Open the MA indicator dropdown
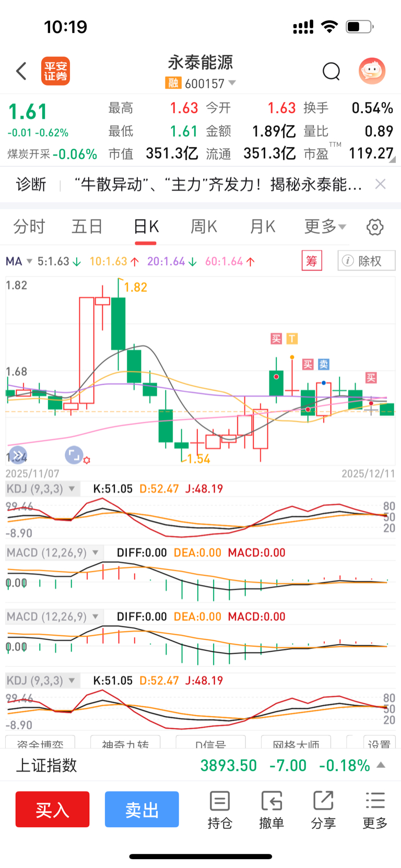This screenshot has height=868, width=401. pyautogui.click(x=19, y=261)
